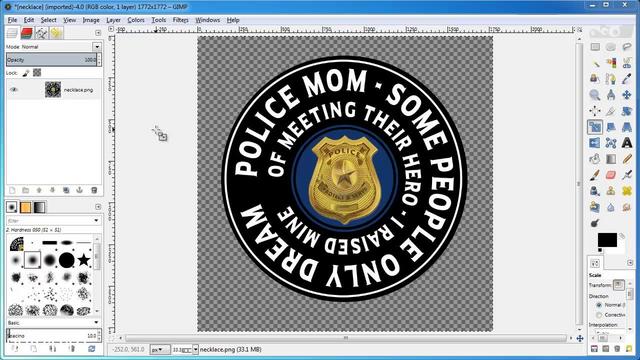The height and width of the screenshot is (360, 640).
Task: Open the Filters menu
Action: (x=180, y=20)
